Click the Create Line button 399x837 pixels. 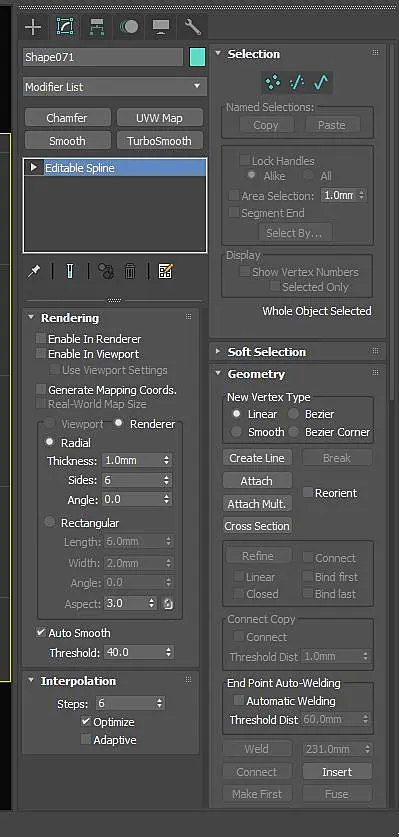pyautogui.click(x=257, y=458)
